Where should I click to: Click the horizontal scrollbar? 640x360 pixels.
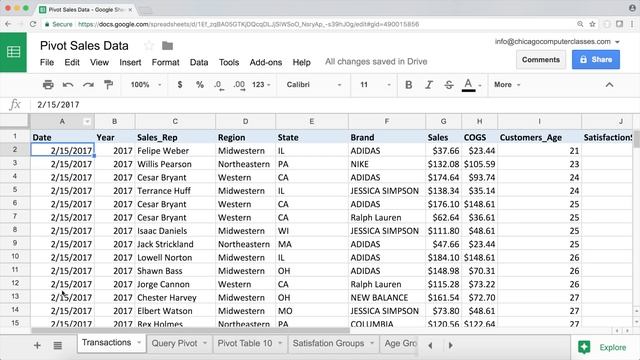[x=190, y=331]
